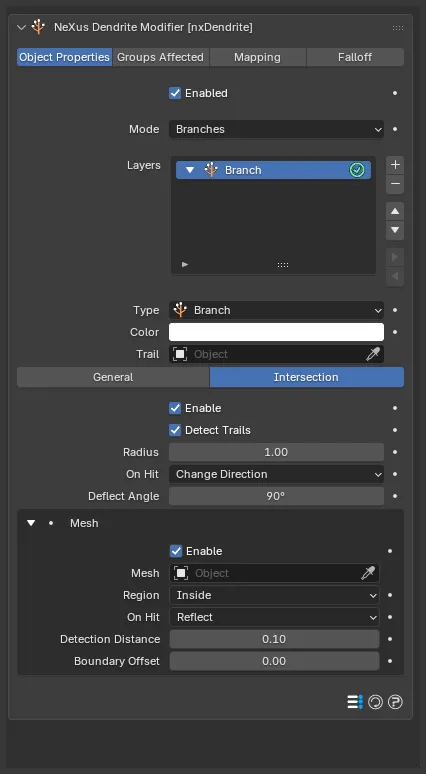Click the dendrite icon in panel header
The height and width of the screenshot is (774, 426).
click(x=38, y=27)
